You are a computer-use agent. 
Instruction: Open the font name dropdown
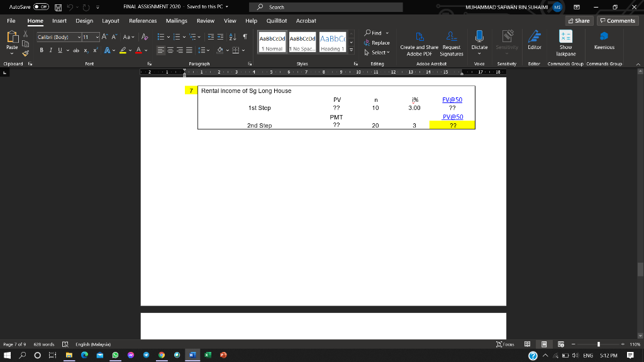pos(79,37)
